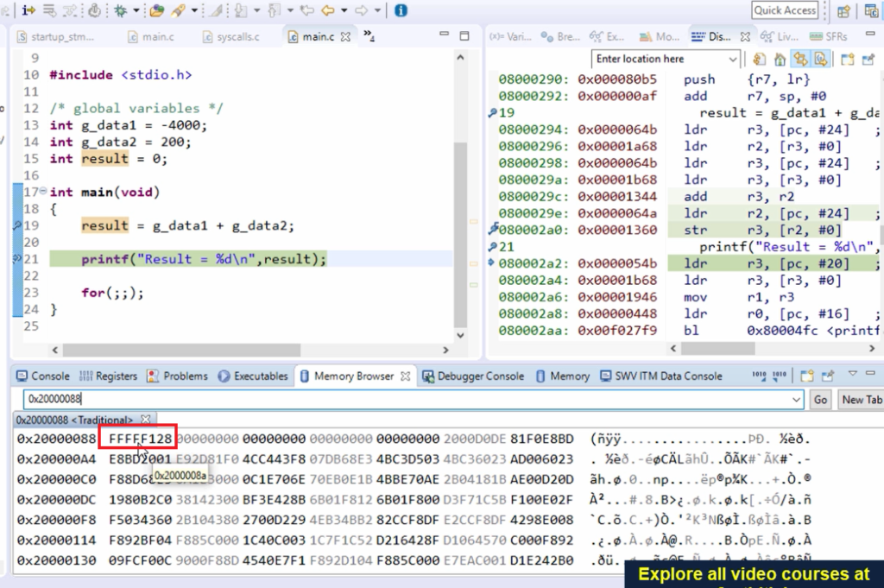Click the blue information icon
This screenshot has height=588, width=884.
click(401, 10)
